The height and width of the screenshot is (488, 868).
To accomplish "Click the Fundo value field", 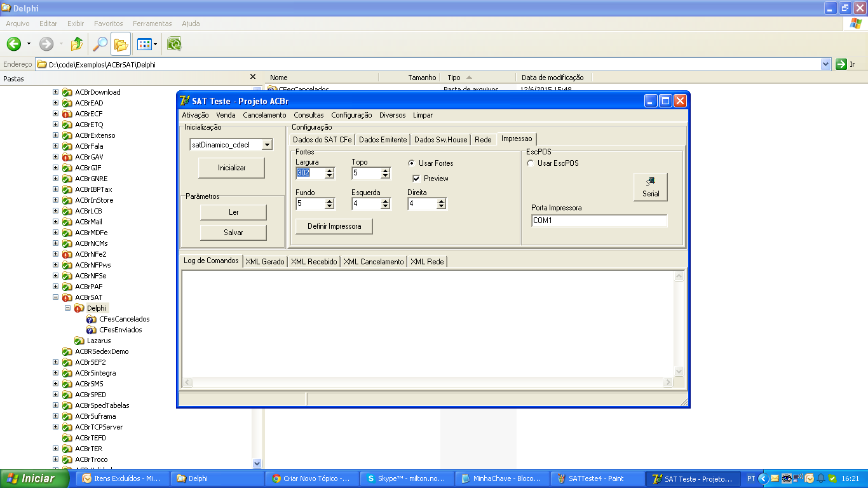I will pos(310,204).
